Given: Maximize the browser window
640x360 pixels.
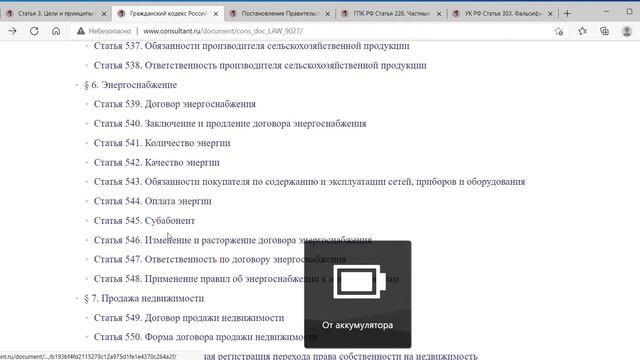Looking at the screenshot, I should tap(629, 12).
